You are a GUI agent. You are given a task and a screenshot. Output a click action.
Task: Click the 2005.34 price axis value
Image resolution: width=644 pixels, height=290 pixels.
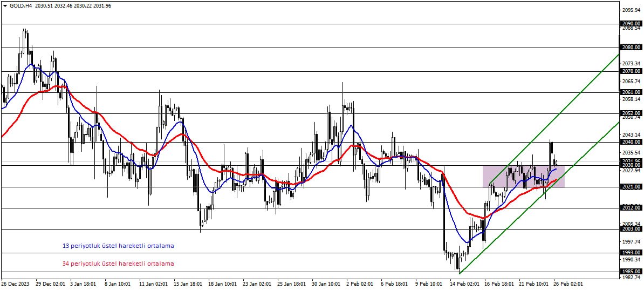tap(632, 224)
